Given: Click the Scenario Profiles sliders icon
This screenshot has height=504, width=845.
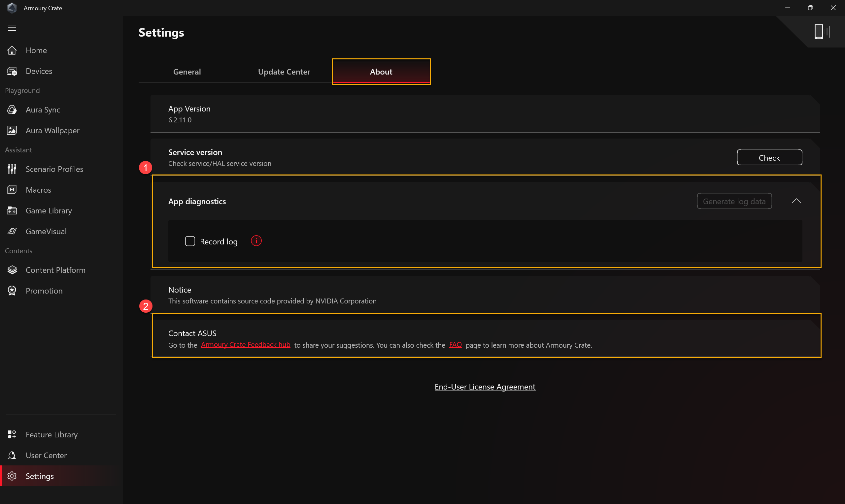Looking at the screenshot, I should (12, 169).
